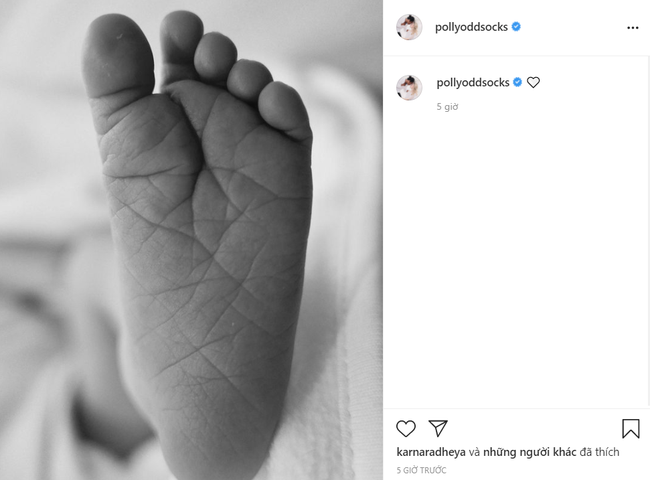
Task: Click the white heart emoji in the caption
Action: 534,82
